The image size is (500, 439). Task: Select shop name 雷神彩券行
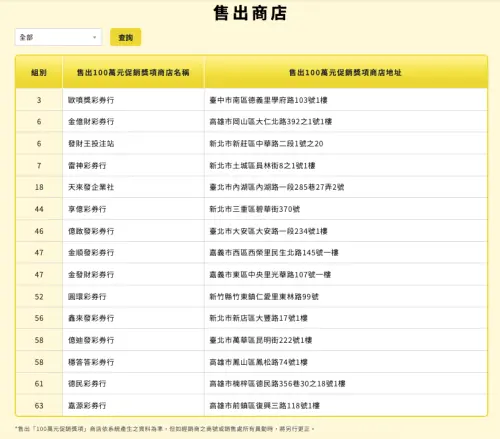[x=87, y=165]
